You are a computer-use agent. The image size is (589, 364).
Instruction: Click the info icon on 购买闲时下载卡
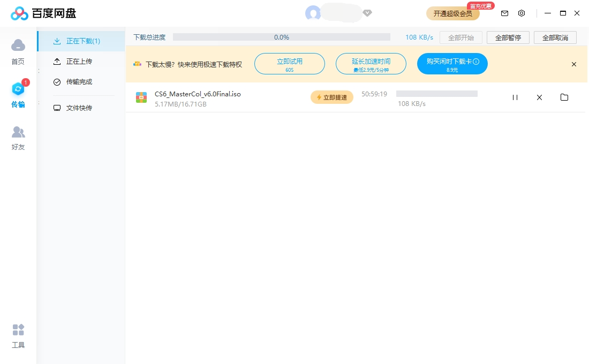pos(476,61)
